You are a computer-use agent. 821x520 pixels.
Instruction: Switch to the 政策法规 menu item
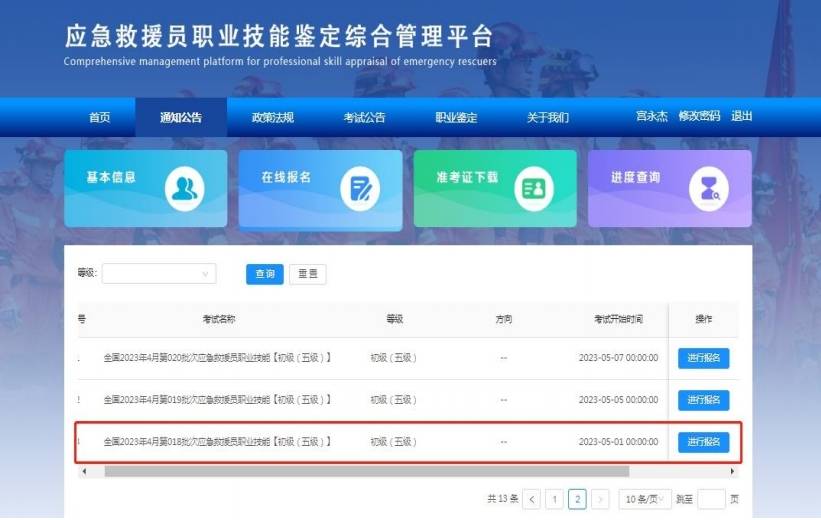click(272, 117)
